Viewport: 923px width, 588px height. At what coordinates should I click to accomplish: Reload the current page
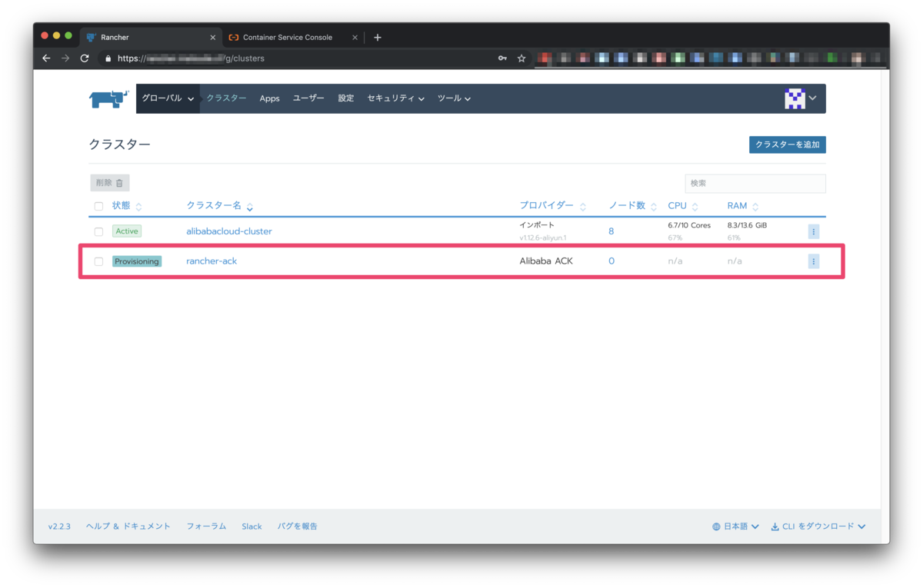[x=85, y=58]
